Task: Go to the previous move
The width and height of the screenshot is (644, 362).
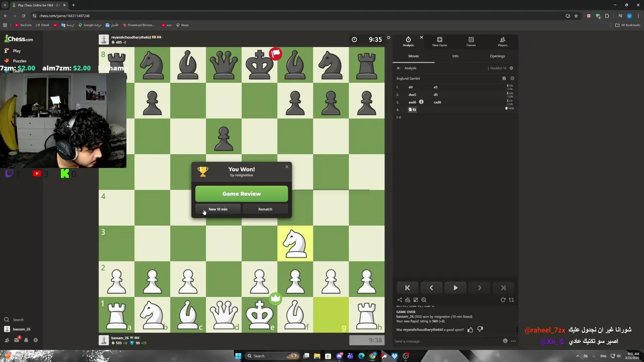Action: pos(431,288)
